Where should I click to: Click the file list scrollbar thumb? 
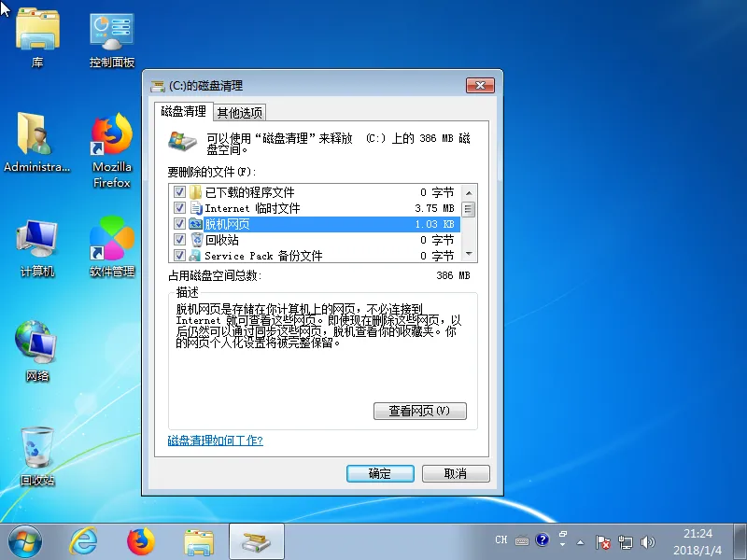click(469, 208)
